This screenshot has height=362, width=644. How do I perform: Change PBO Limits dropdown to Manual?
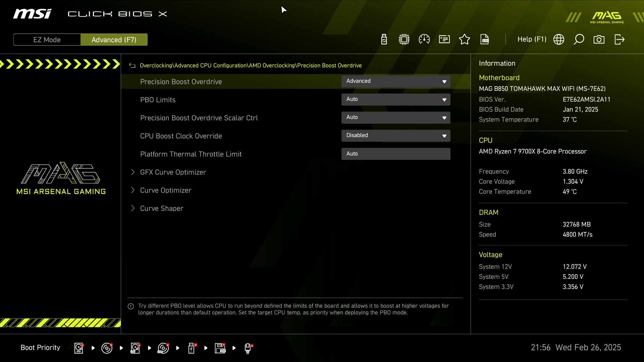395,99
